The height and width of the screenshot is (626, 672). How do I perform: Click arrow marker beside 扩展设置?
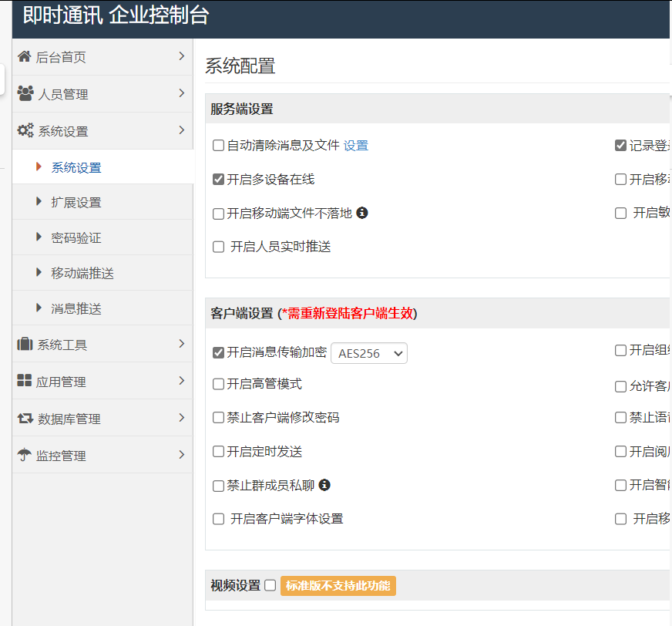[39, 201]
